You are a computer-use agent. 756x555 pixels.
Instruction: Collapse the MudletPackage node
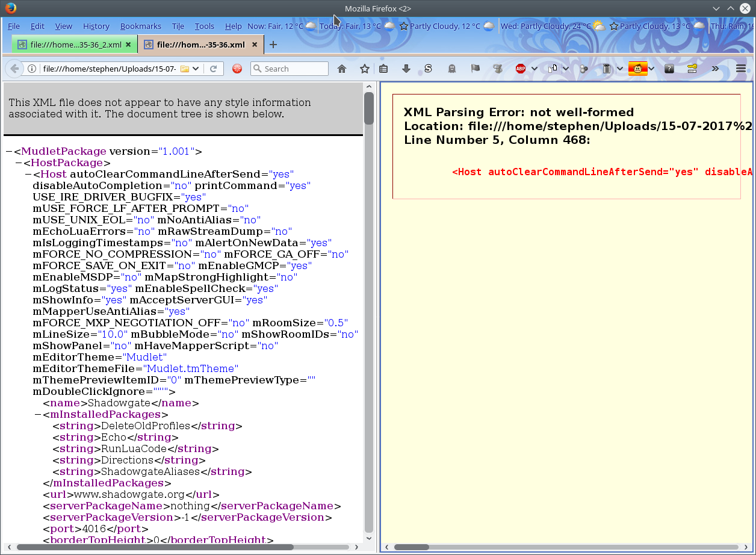click(9, 152)
